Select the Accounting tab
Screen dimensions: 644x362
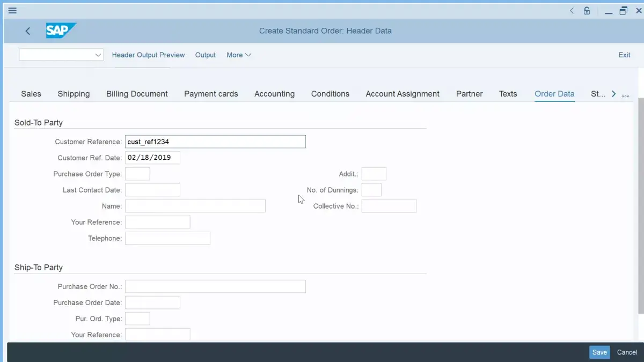(274, 93)
